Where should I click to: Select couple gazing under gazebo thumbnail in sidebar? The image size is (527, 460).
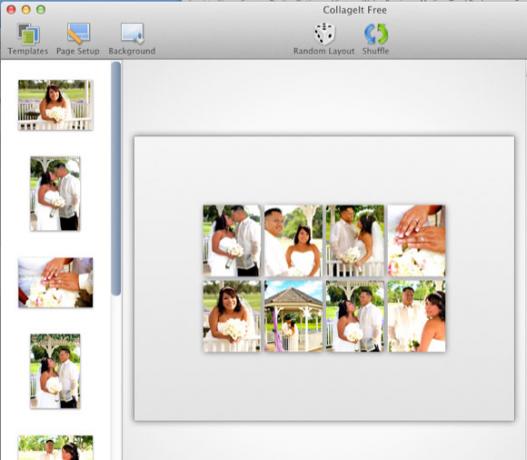coord(55,371)
